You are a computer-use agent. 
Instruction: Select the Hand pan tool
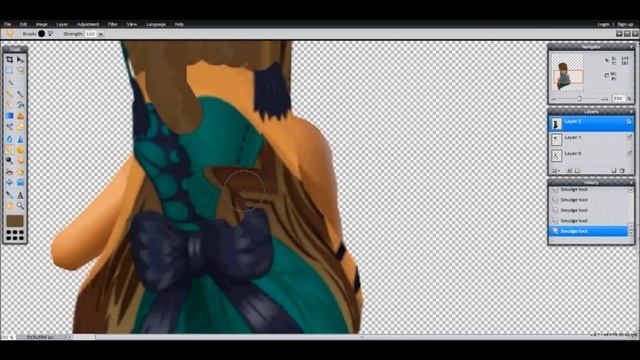click(9, 205)
